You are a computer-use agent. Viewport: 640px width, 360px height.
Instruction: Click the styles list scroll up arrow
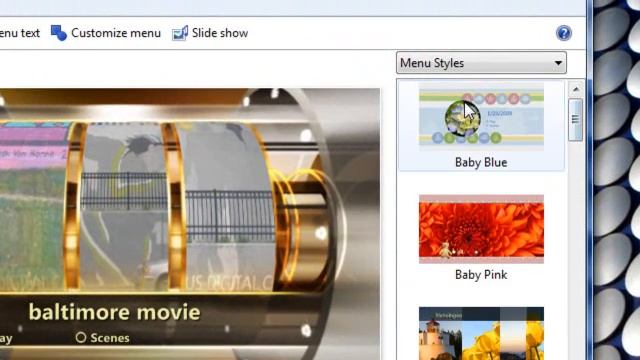(576, 89)
